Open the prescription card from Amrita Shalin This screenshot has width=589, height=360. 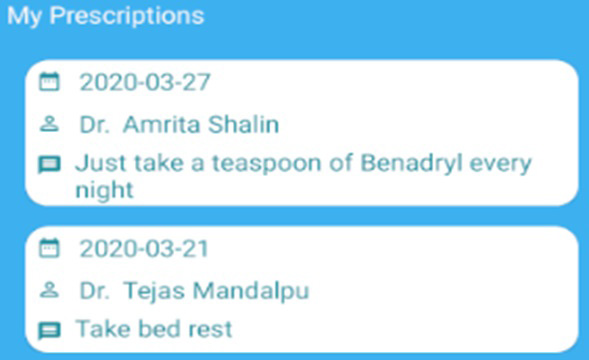coord(302,133)
